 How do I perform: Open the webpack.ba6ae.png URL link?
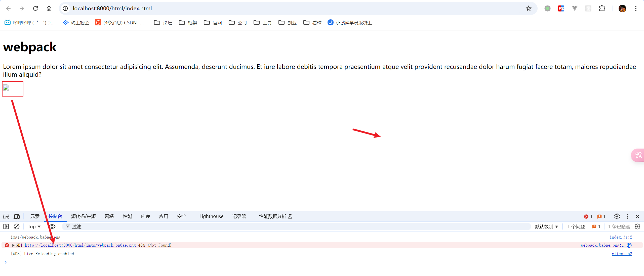point(80,245)
